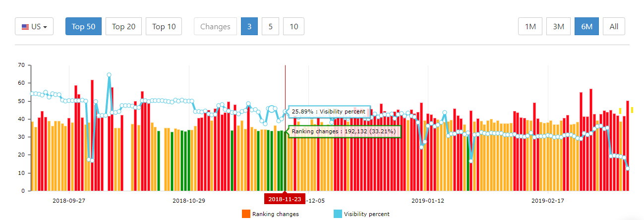Toggle Visibility percent legend swatch
This screenshot has height=220, width=644.
(x=338, y=214)
